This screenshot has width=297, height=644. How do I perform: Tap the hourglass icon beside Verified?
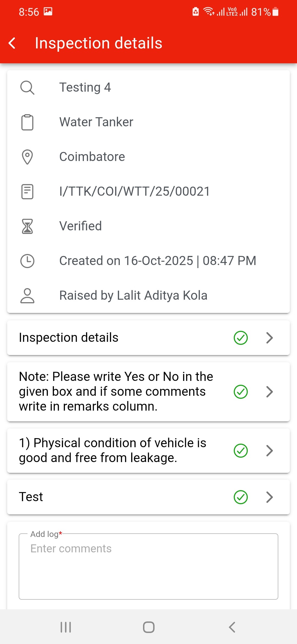pos(27,226)
